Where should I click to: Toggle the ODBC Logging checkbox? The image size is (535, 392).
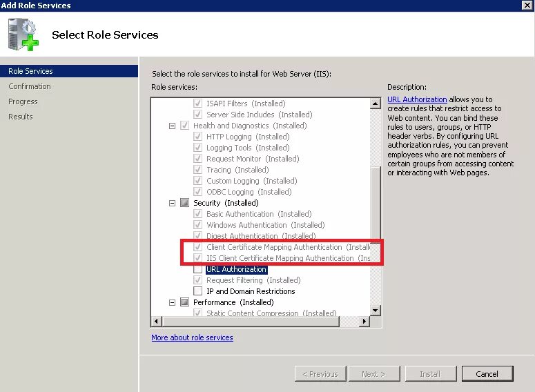point(197,192)
